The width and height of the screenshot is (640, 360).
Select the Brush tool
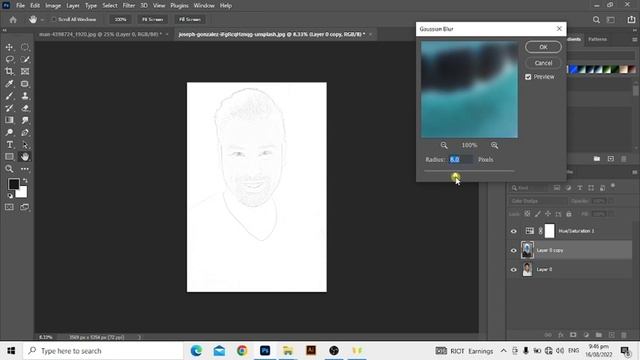(9, 96)
